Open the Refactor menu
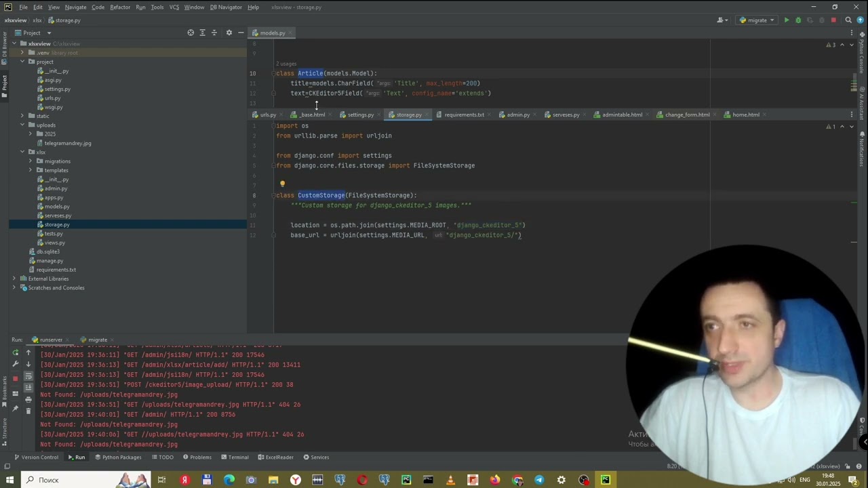The height and width of the screenshot is (488, 868). [120, 7]
